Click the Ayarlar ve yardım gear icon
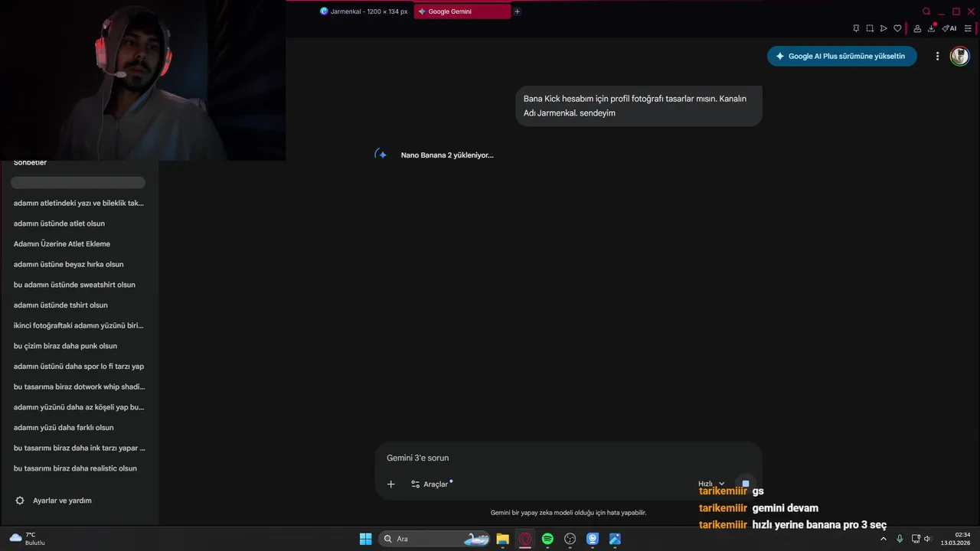Viewport: 980px width, 551px height. [x=20, y=500]
